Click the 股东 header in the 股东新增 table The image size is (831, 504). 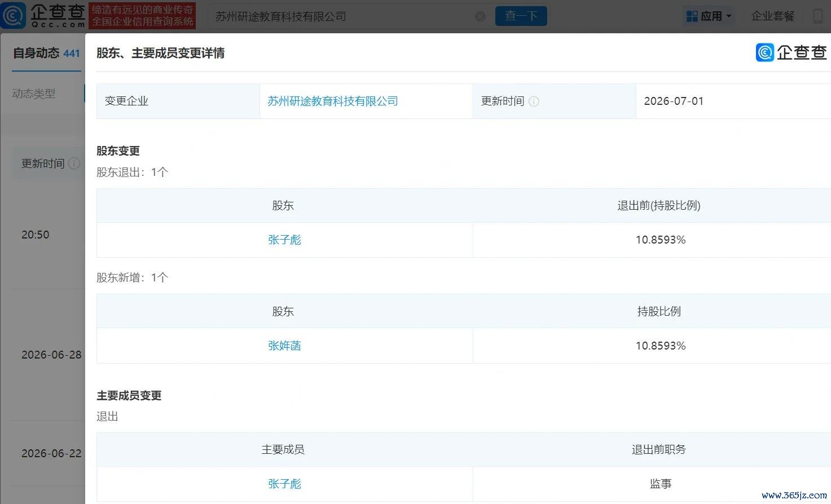pyautogui.click(x=283, y=311)
